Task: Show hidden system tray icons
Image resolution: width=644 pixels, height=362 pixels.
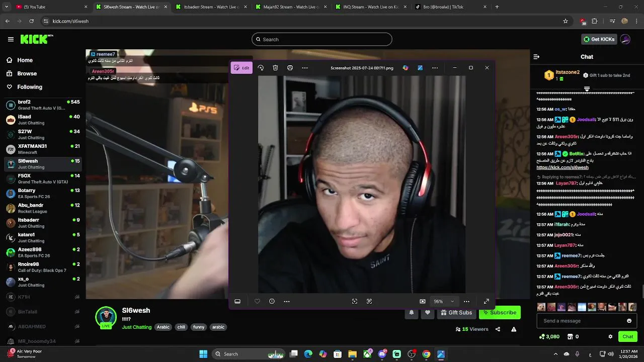Action: 555,354
